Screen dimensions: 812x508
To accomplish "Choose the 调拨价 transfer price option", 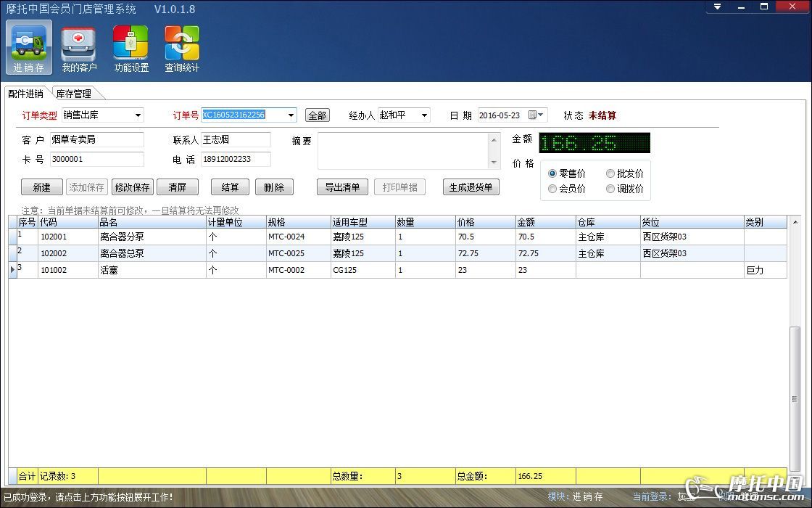I will 610,189.
